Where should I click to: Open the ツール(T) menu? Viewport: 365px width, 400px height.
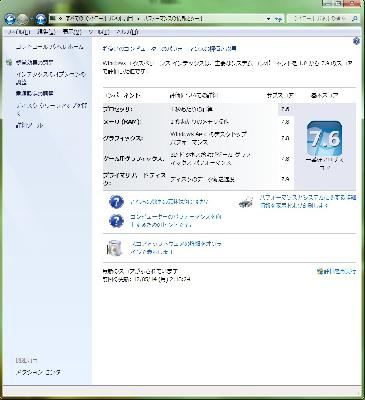(99, 32)
